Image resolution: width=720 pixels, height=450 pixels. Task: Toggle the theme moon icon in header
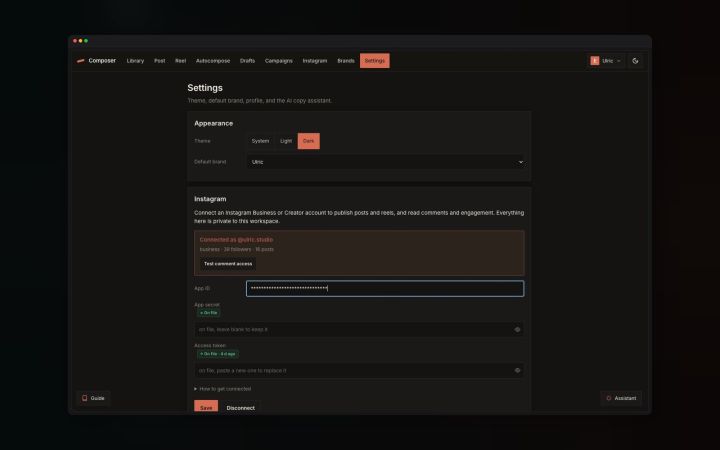point(635,61)
